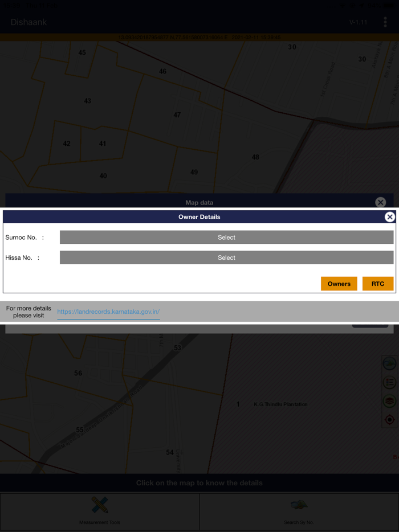
Task: Click the Owners button
Action: click(339, 284)
